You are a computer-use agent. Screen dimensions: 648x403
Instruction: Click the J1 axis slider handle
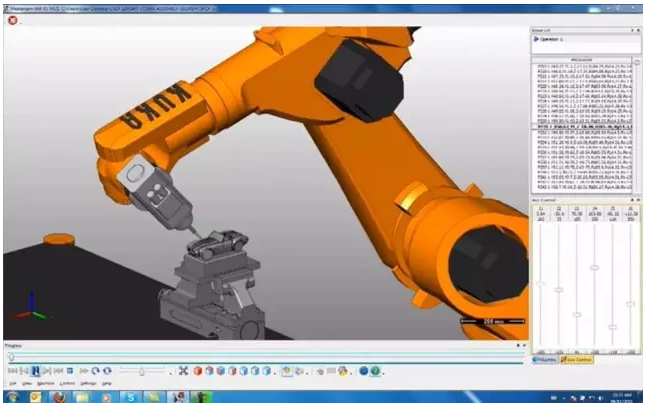tap(540, 284)
